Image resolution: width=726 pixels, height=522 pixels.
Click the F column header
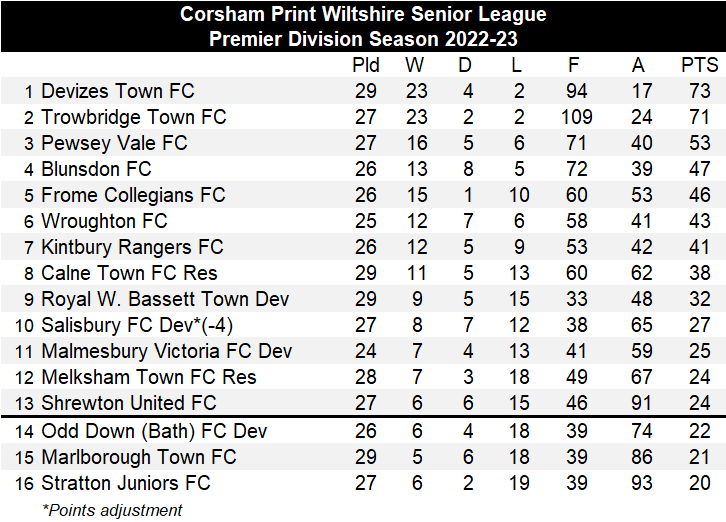(x=574, y=65)
